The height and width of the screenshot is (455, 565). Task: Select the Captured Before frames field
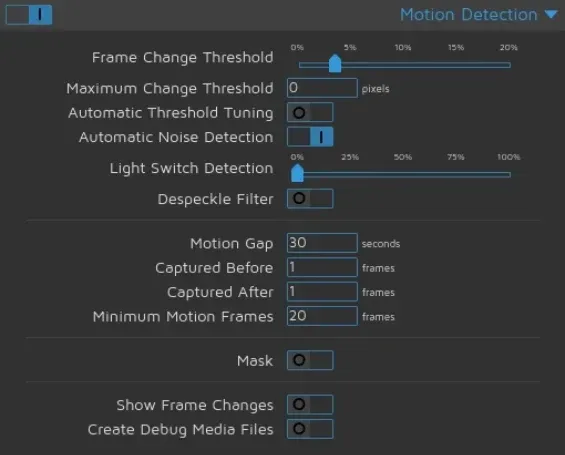[322, 267]
